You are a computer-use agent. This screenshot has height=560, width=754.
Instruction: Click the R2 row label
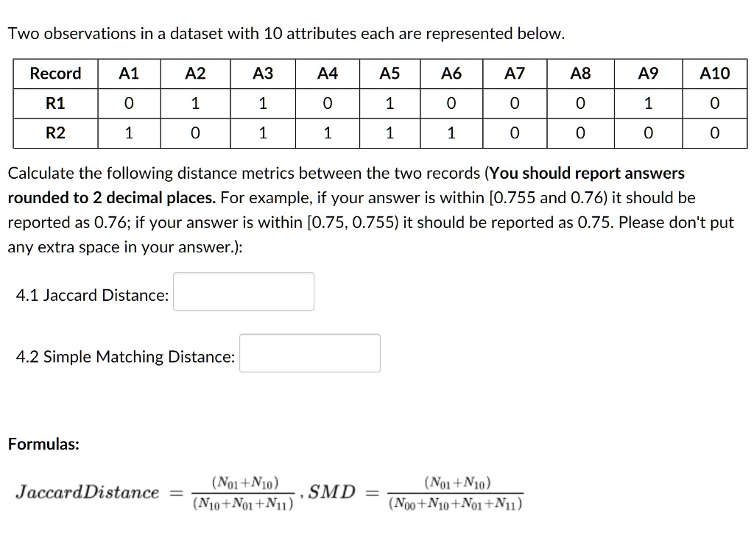click(x=54, y=132)
